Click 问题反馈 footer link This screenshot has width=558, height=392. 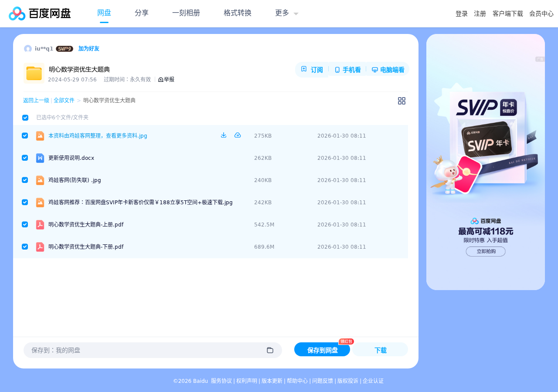[x=323, y=381]
